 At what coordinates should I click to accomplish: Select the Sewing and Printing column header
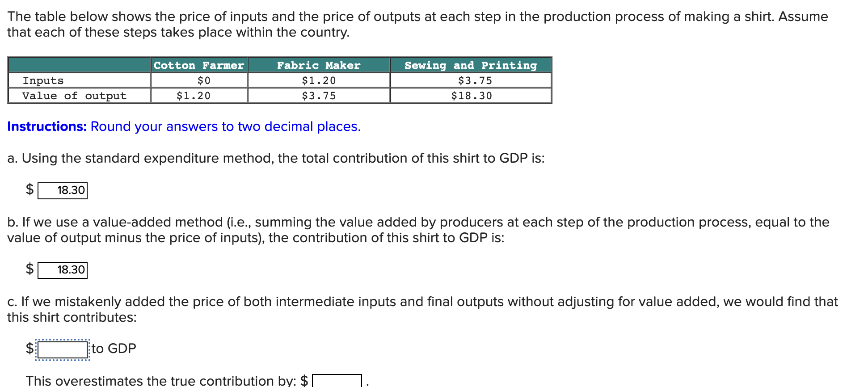(x=470, y=65)
